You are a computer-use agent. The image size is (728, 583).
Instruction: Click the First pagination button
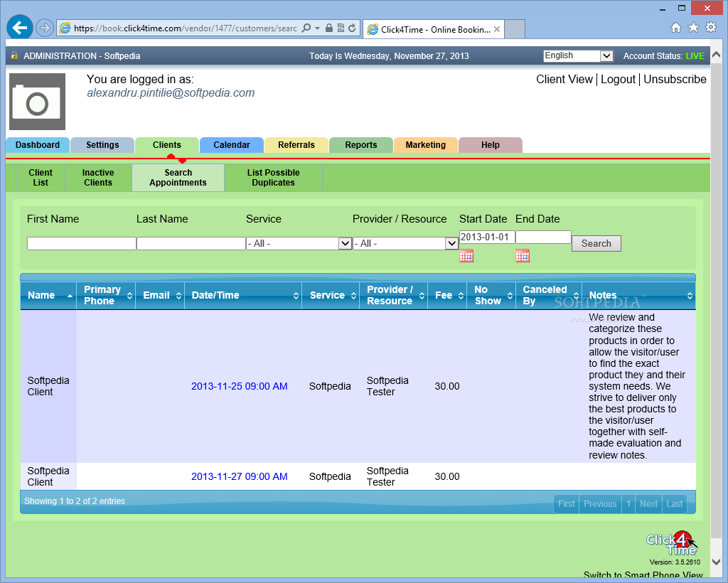coord(567,504)
